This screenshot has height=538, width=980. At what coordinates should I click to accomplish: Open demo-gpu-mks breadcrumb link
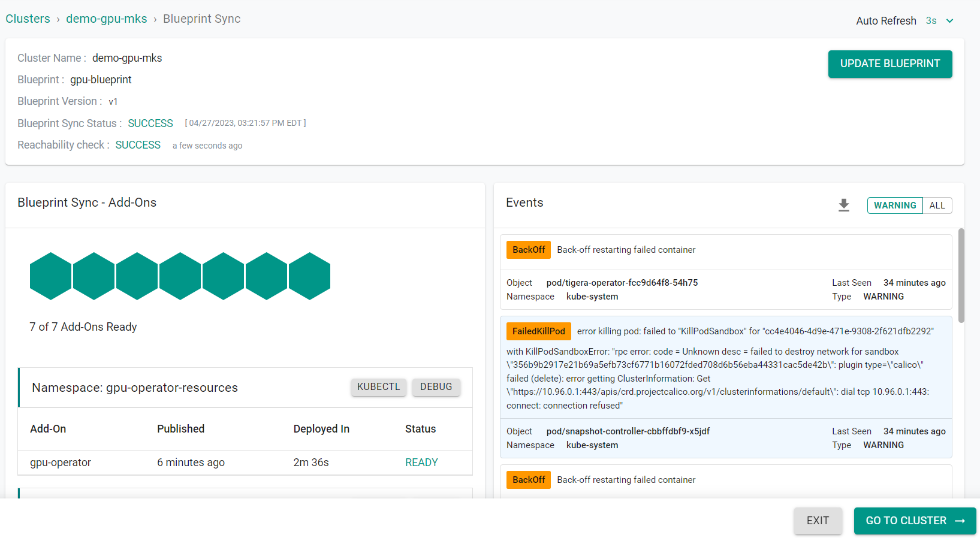pos(107,19)
